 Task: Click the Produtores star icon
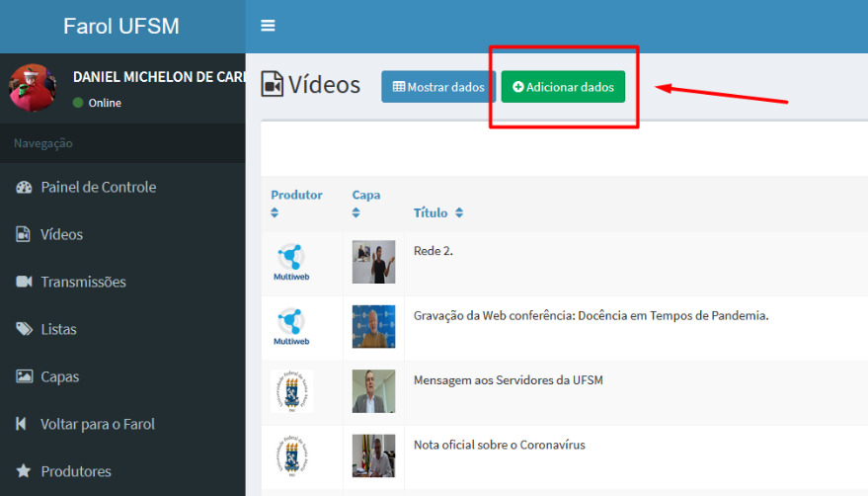click(24, 472)
